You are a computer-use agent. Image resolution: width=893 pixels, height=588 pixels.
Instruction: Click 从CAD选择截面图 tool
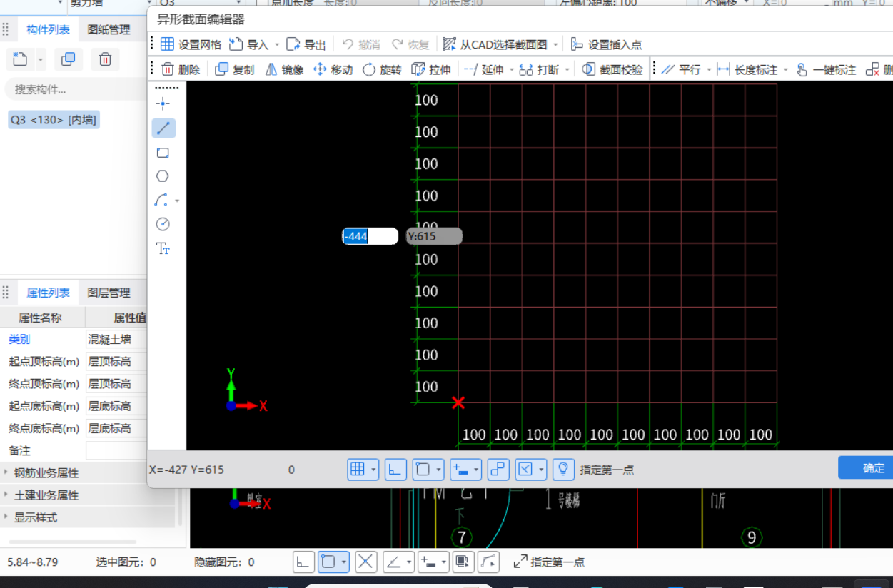tap(495, 44)
